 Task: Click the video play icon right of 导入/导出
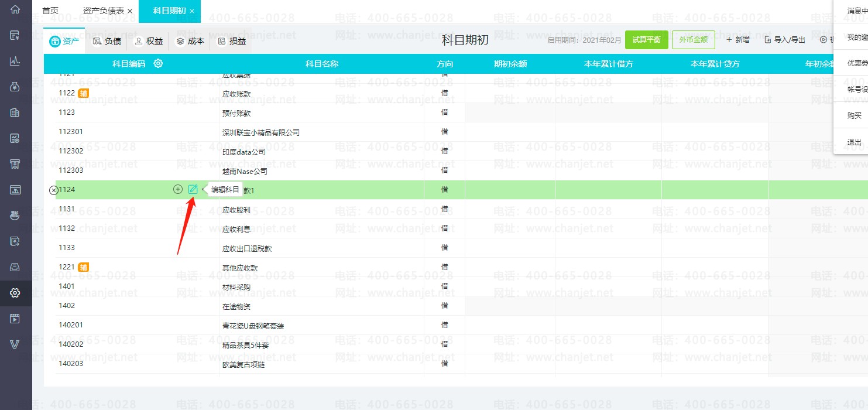(824, 40)
